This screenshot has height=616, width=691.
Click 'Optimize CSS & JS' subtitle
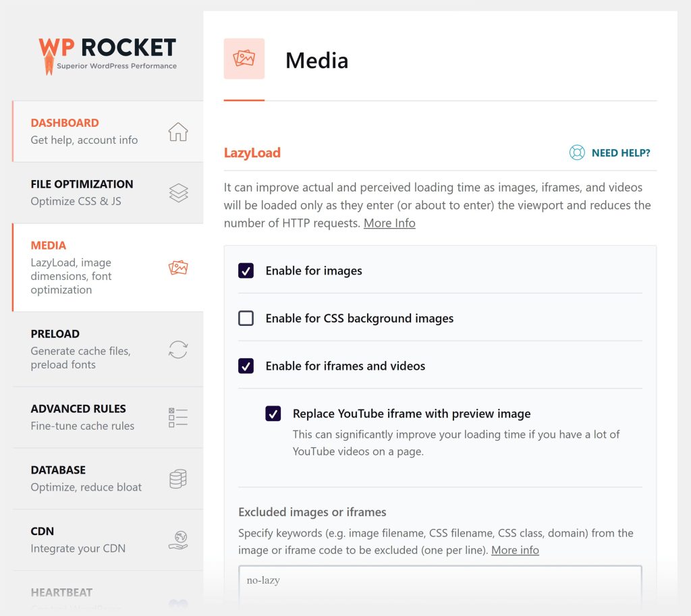[76, 201]
